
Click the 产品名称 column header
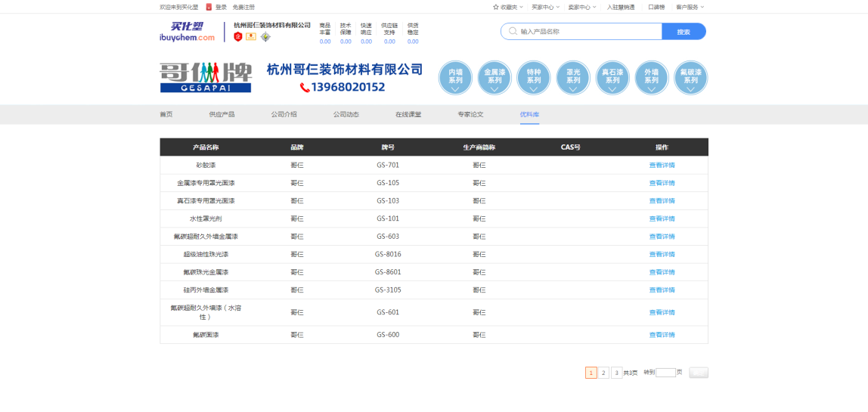206,147
